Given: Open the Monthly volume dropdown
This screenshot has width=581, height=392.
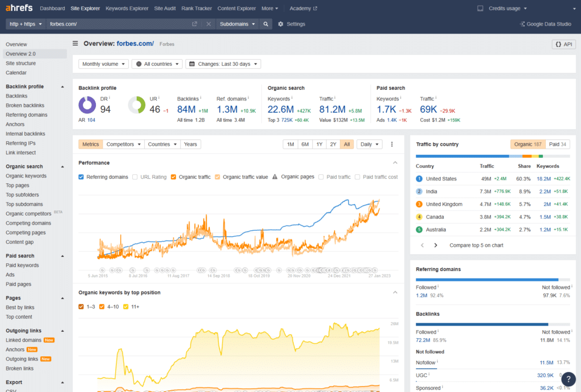Looking at the screenshot, I should coord(103,64).
